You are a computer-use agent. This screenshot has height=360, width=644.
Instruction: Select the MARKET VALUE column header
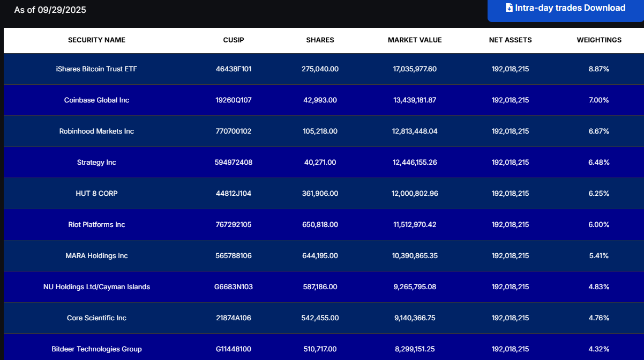(x=415, y=40)
